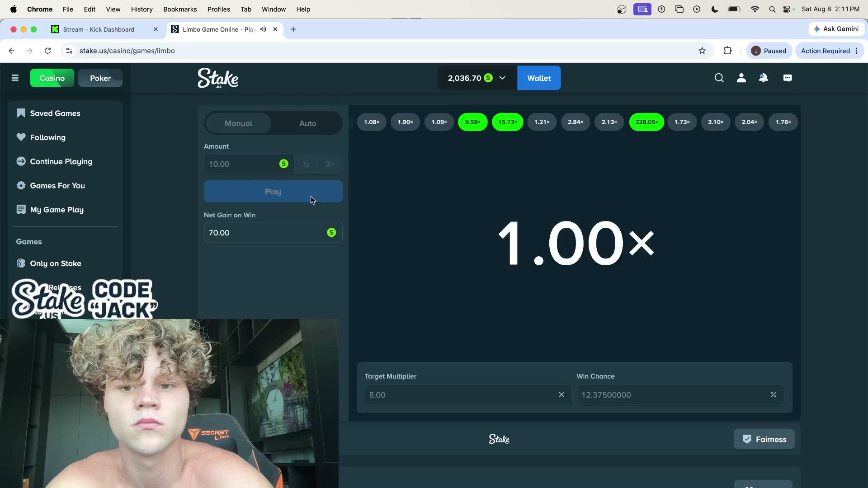
Task: Open the Stake site search
Action: [x=719, y=78]
